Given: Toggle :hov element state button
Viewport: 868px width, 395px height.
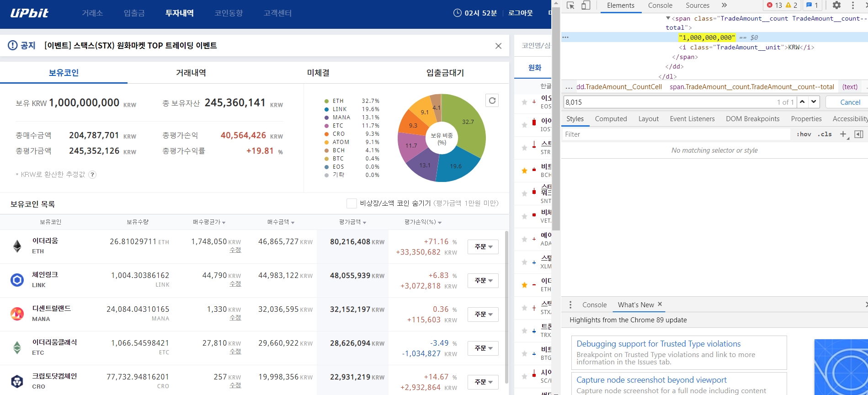Looking at the screenshot, I should (804, 134).
